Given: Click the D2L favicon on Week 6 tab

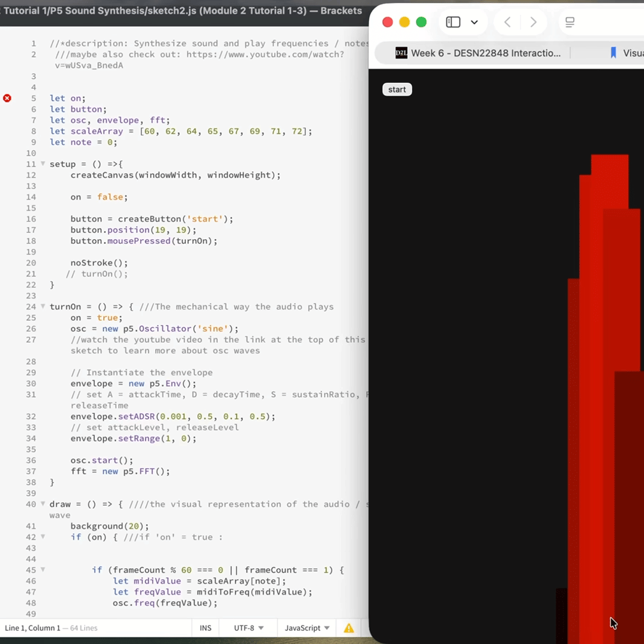Looking at the screenshot, I should tap(401, 53).
